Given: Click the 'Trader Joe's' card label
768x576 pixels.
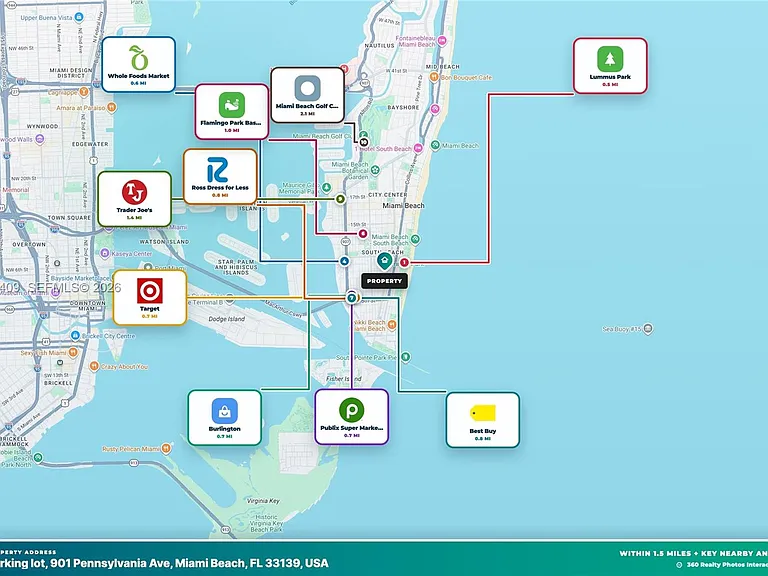Looking at the screenshot, I should click(x=134, y=210).
